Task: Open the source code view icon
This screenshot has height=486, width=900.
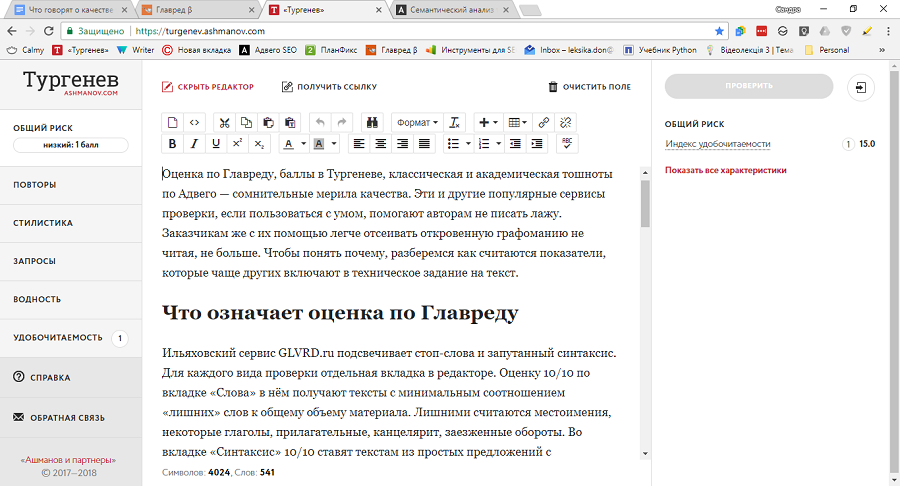Action: 194,122
